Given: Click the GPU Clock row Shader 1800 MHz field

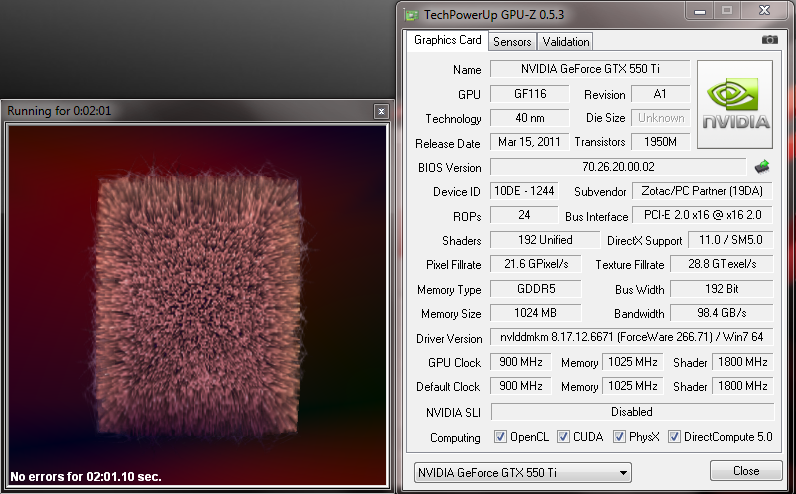Looking at the screenshot, I should (x=743, y=362).
